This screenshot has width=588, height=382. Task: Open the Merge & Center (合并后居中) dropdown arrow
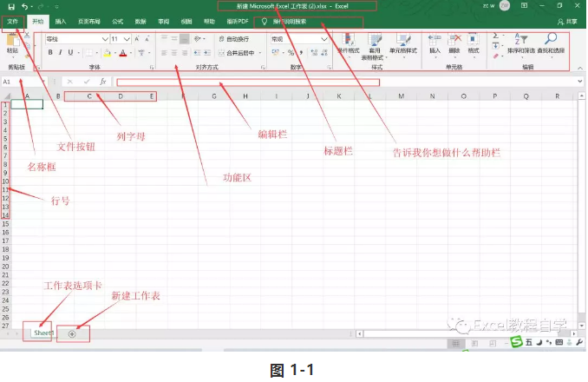coord(260,53)
